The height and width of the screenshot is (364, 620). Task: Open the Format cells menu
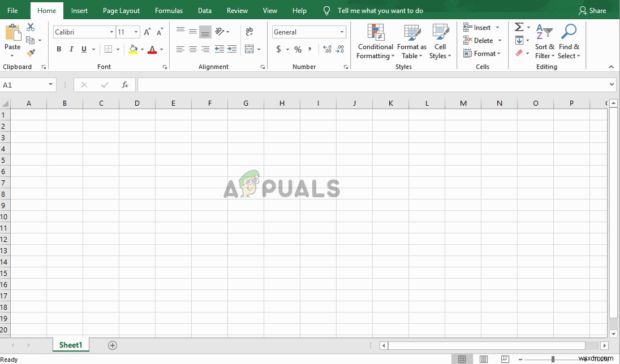coord(481,53)
